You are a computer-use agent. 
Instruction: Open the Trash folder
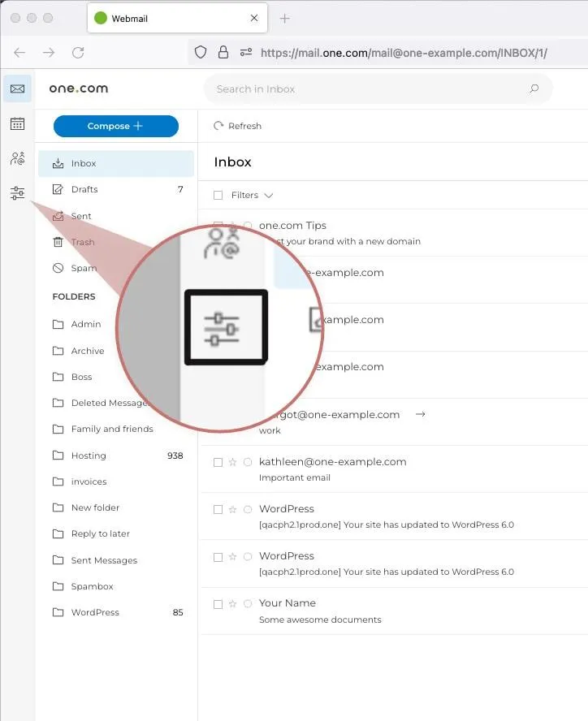116,242
